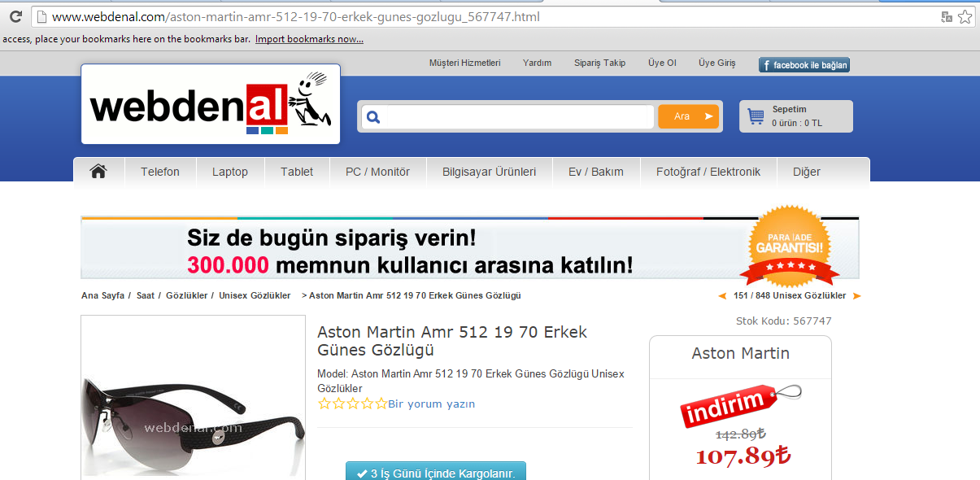The height and width of the screenshot is (480, 980).
Task: Open the Sipariş Takip link
Action: coord(599,63)
